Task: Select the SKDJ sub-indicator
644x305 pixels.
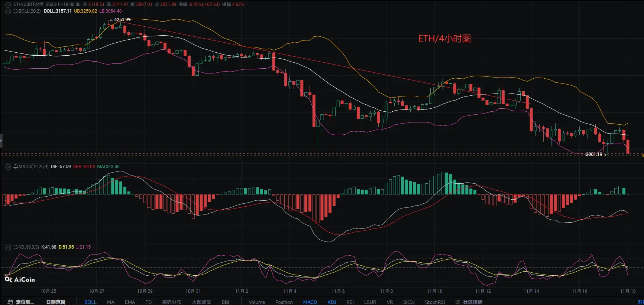Action: click(x=409, y=302)
